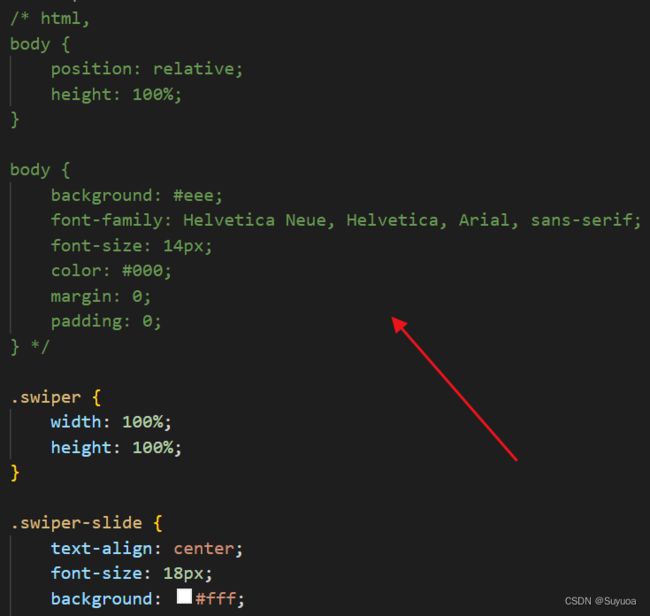Click the 'width: 100%;' declaration

pos(111,422)
